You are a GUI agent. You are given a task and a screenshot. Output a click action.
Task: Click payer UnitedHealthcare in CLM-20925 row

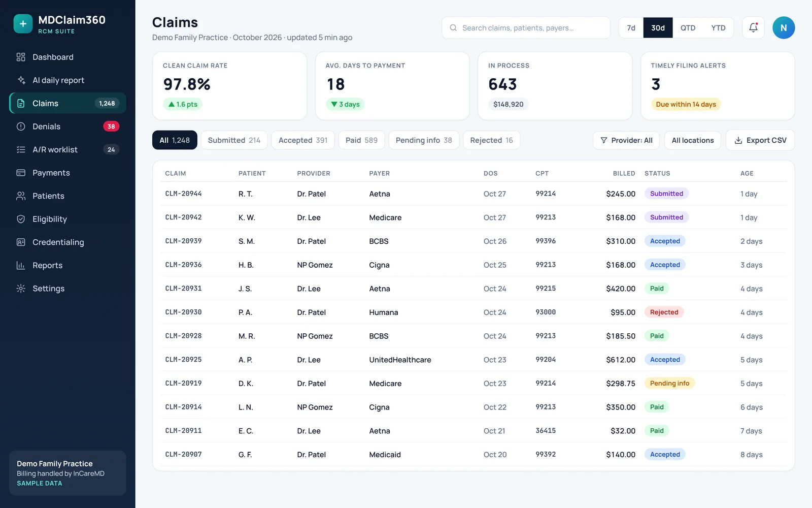coord(400,360)
